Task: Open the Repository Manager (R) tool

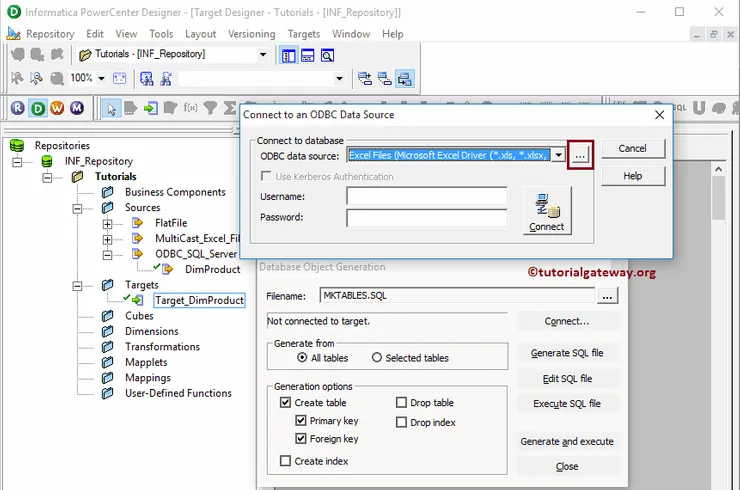Action: (17, 108)
